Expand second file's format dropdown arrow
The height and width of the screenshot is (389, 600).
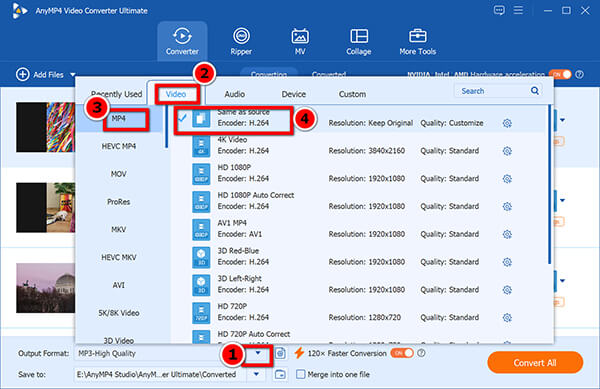coord(562,200)
